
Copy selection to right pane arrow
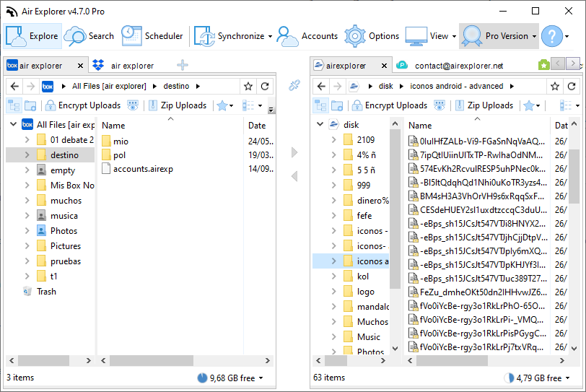click(x=294, y=152)
